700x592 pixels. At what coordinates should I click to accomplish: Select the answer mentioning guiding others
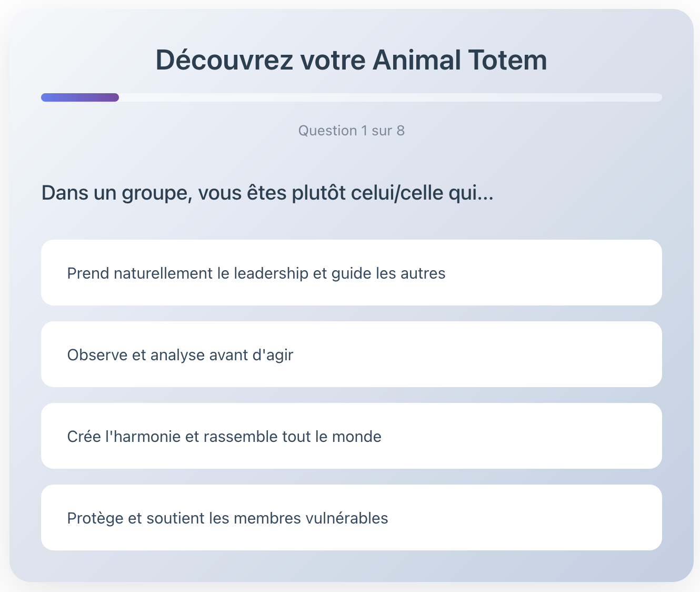[256, 273]
